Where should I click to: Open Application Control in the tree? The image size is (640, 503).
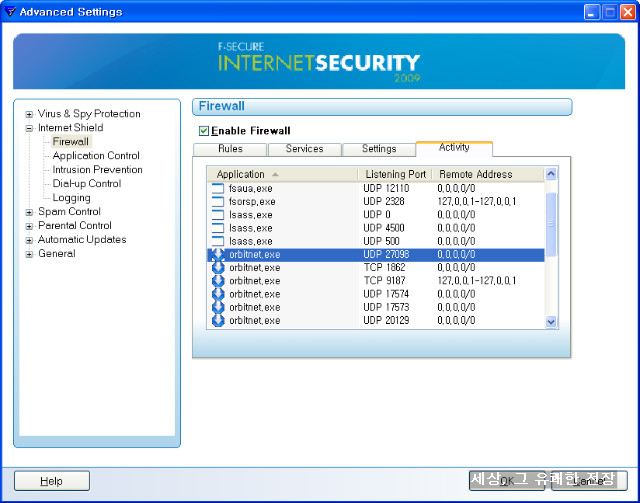[x=96, y=156]
